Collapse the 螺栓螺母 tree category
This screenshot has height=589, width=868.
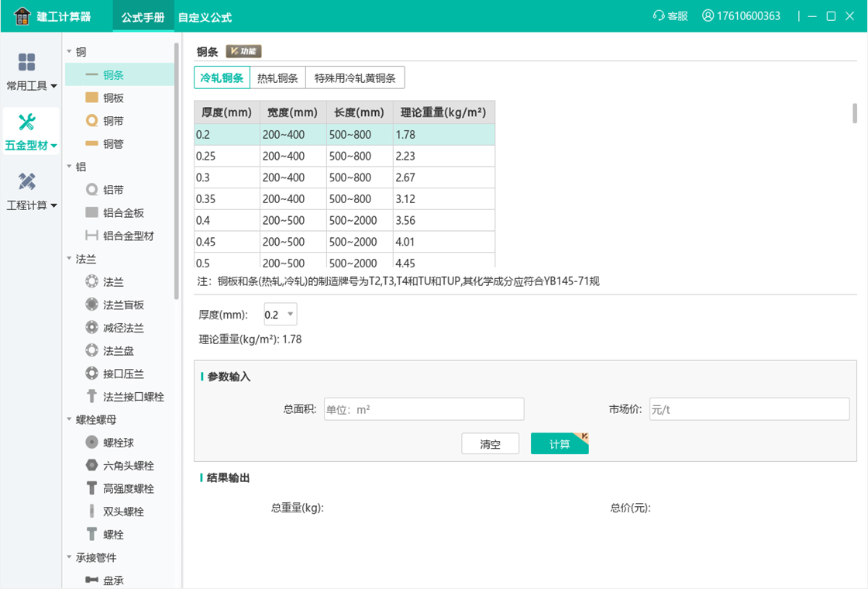coord(69,419)
